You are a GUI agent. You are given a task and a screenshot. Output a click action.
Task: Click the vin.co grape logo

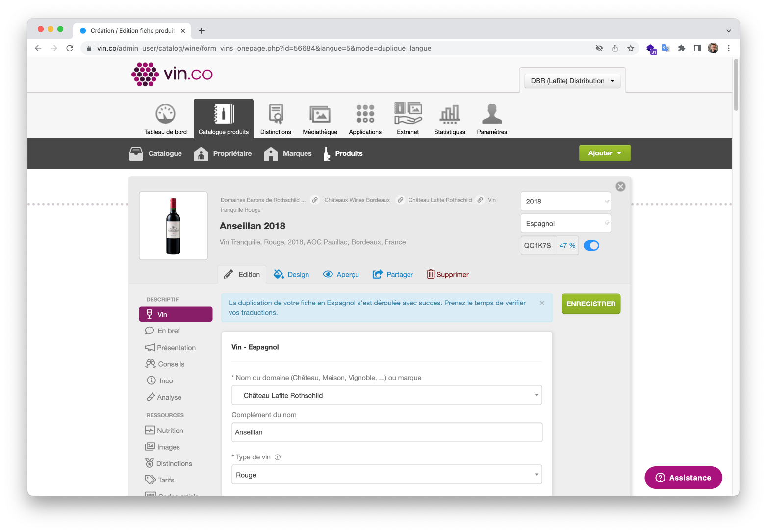(x=172, y=75)
